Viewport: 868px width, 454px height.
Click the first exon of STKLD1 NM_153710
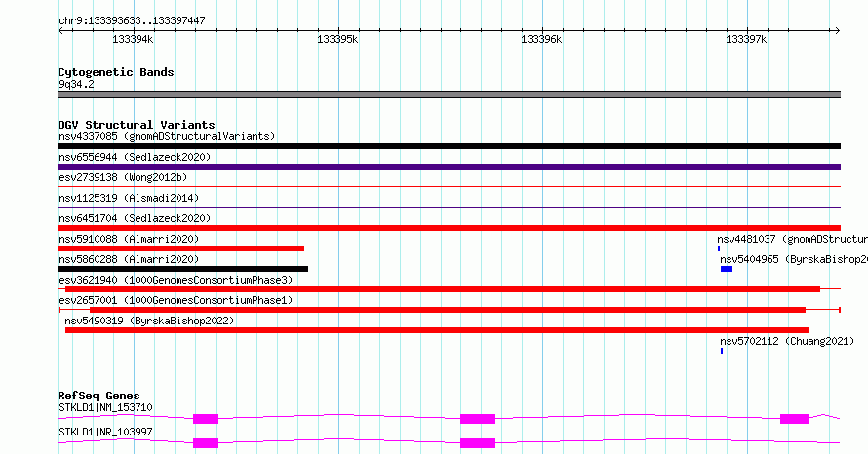(206, 419)
